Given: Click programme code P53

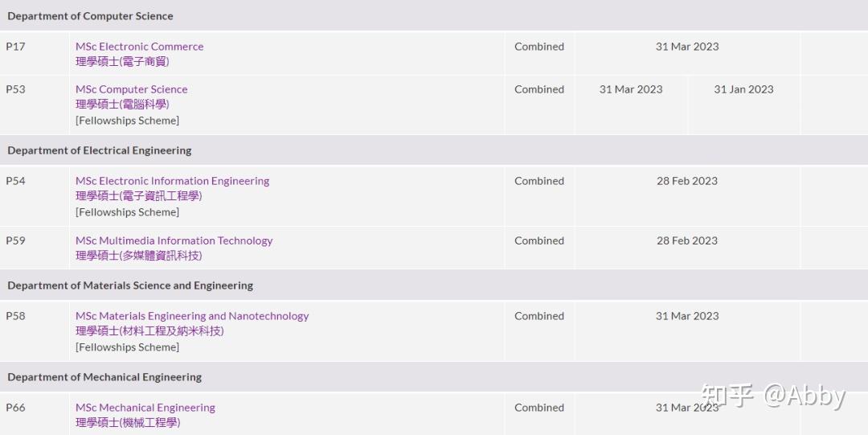Looking at the screenshot, I should click(15, 89).
